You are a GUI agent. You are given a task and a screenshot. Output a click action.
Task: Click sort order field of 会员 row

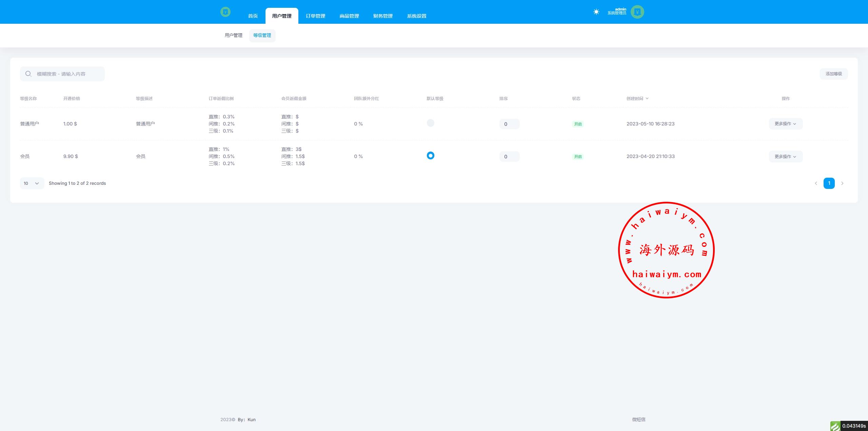(x=509, y=157)
